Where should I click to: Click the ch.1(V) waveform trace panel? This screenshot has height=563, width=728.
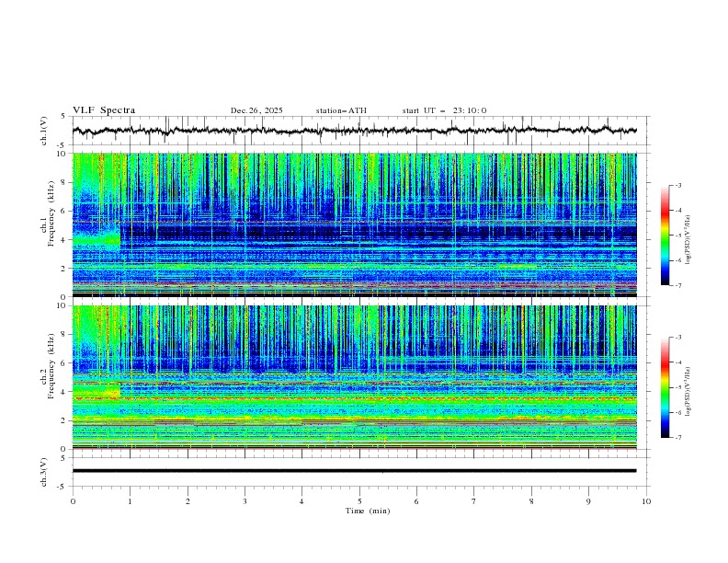(x=360, y=131)
